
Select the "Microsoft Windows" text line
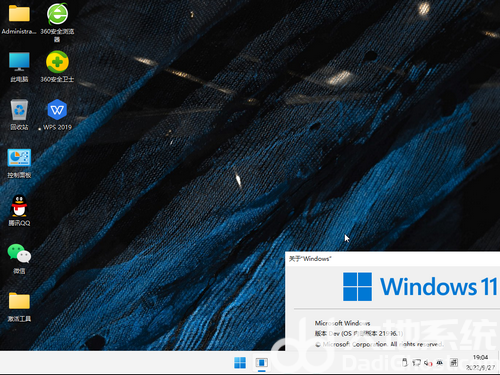coord(342,323)
